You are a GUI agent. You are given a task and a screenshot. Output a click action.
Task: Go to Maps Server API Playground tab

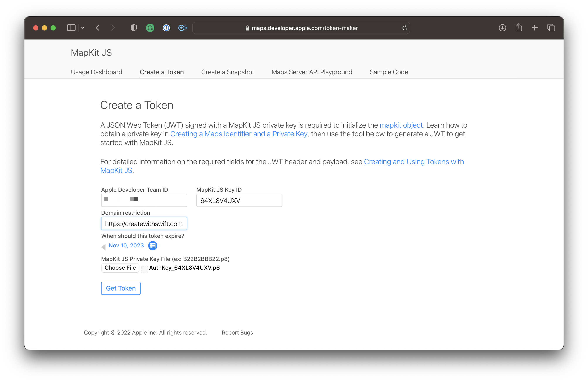click(x=312, y=72)
